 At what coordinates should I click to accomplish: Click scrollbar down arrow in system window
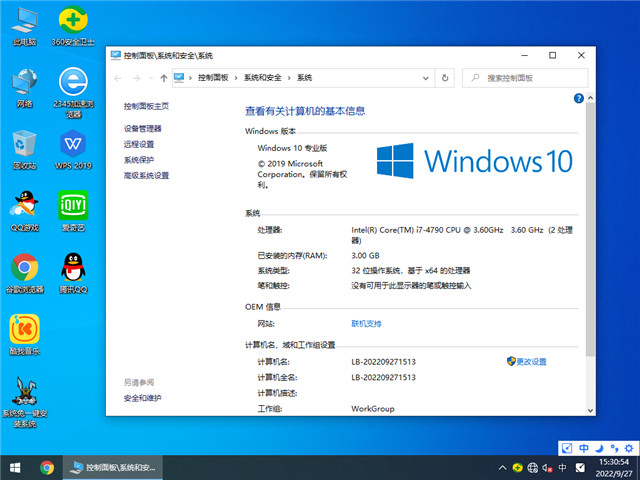click(590, 411)
